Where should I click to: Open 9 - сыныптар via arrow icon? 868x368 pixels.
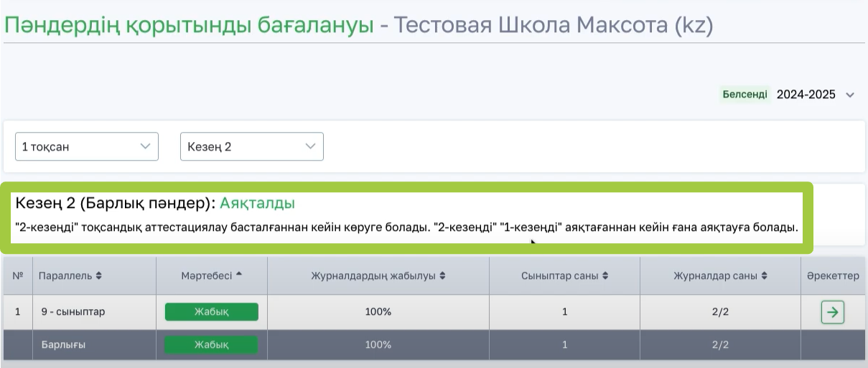[833, 312]
